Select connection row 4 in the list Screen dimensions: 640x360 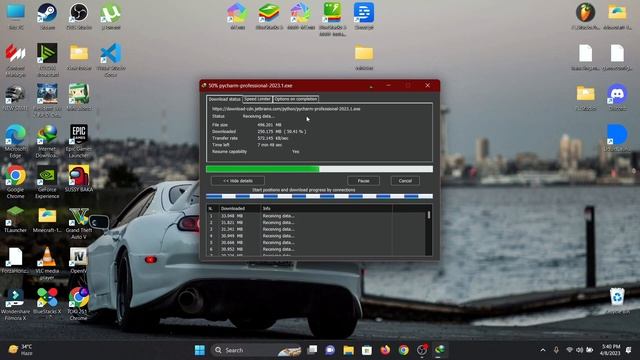(x=316, y=236)
